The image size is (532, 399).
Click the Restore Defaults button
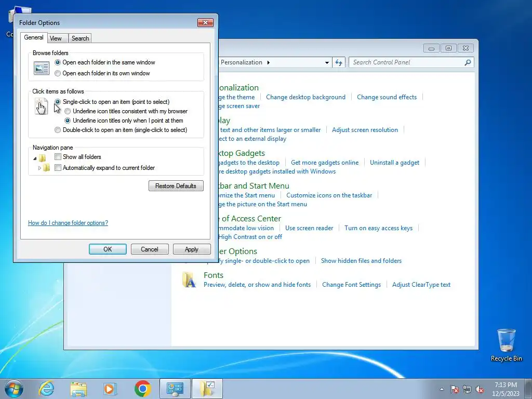(x=176, y=186)
